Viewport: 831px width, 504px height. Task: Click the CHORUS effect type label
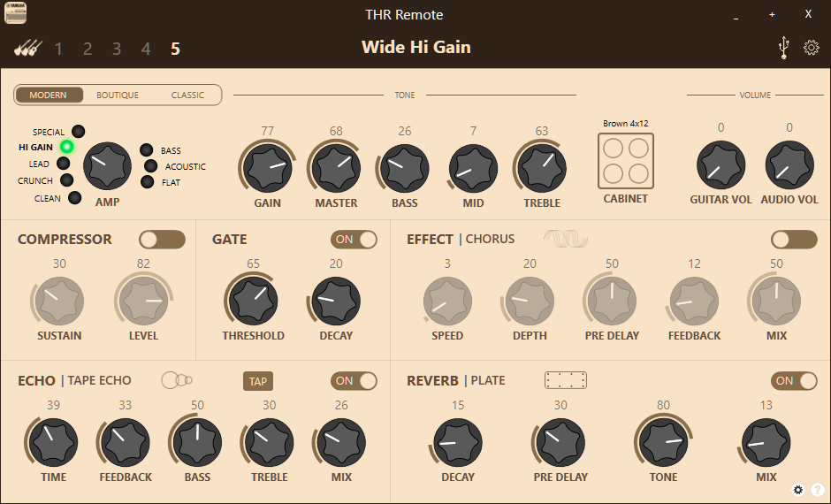click(x=490, y=239)
